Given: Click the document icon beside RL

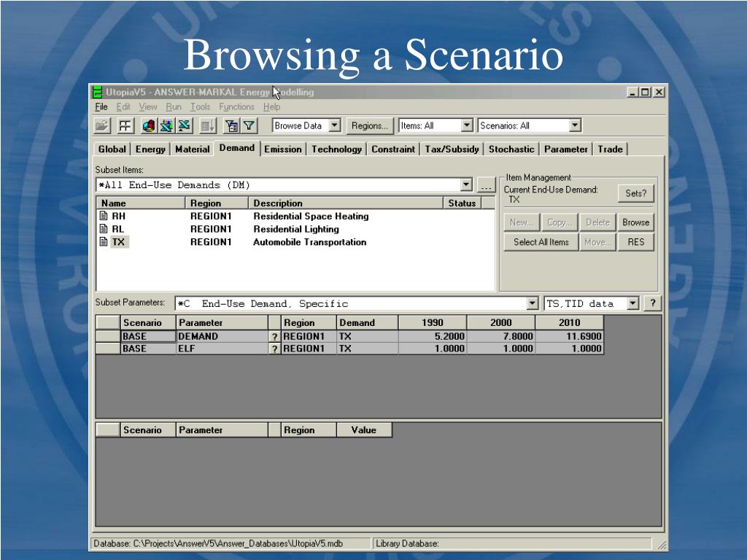Looking at the screenshot, I should click(104, 228).
